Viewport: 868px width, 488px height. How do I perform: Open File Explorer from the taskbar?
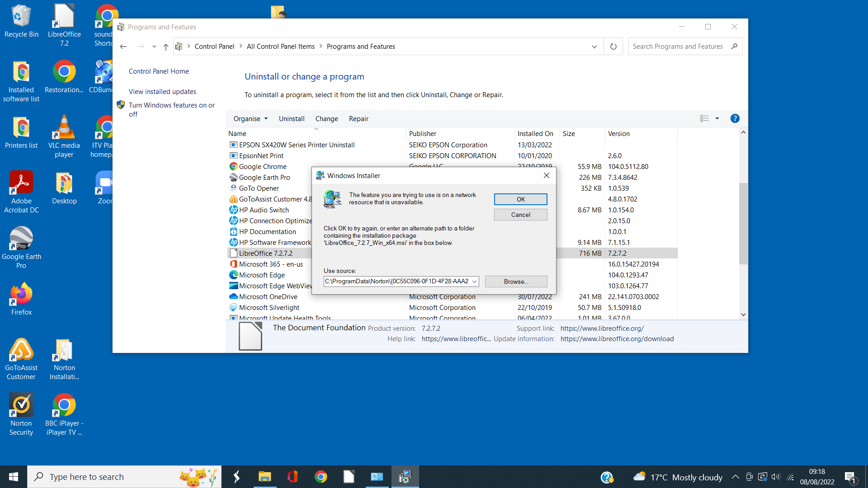[264, 477]
